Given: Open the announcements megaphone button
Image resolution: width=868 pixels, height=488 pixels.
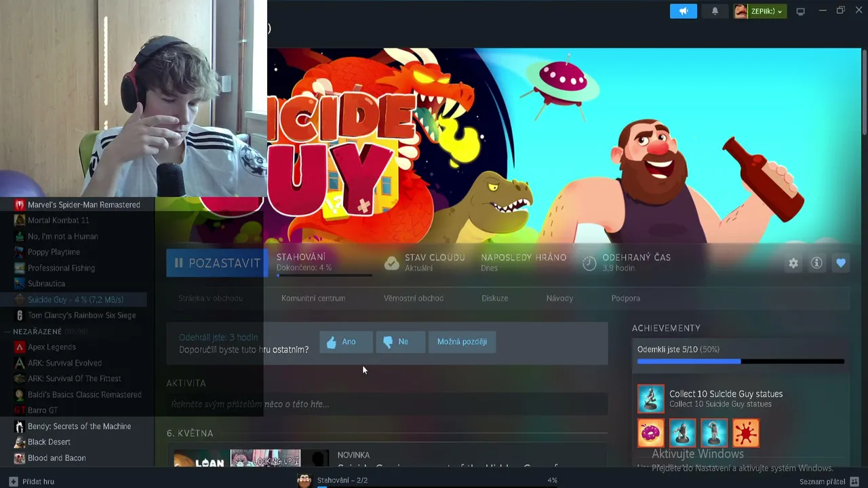Looking at the screenshot, I should coord(683,11).
